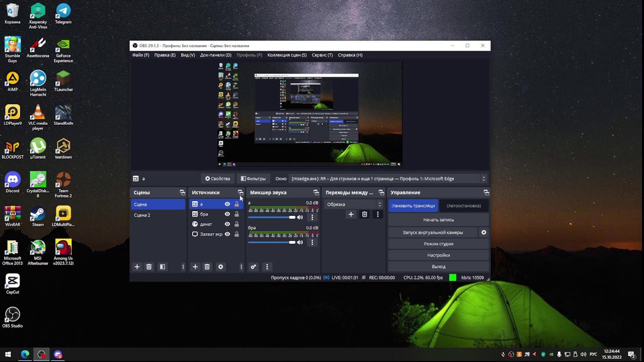This screenshot has height=362, width=644.
Task: Adjust volume slider for channel 'а'
Action: (272, 217)
